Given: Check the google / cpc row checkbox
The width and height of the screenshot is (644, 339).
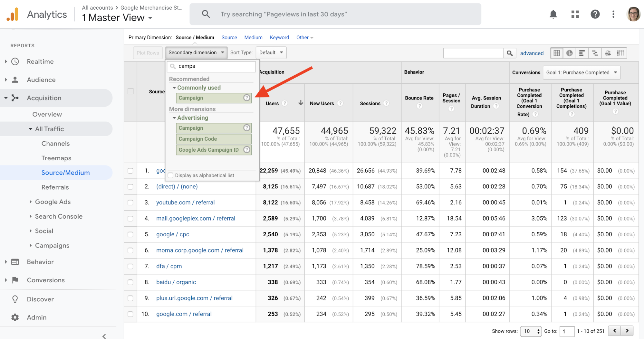Looking at the screenshot, I should pos(130,234).
